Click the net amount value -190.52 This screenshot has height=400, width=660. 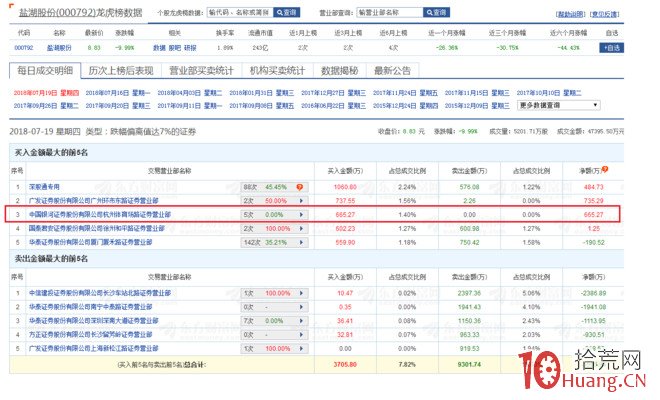coord(593,243)
